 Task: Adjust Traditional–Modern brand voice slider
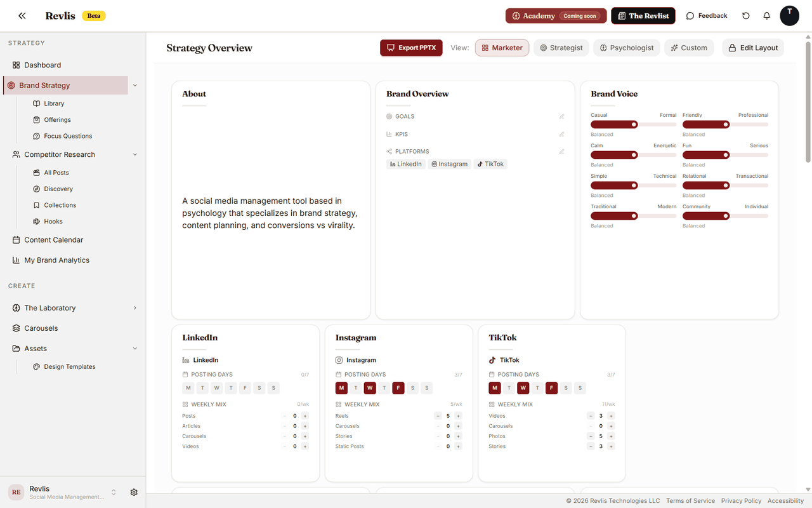click(634, 216)
